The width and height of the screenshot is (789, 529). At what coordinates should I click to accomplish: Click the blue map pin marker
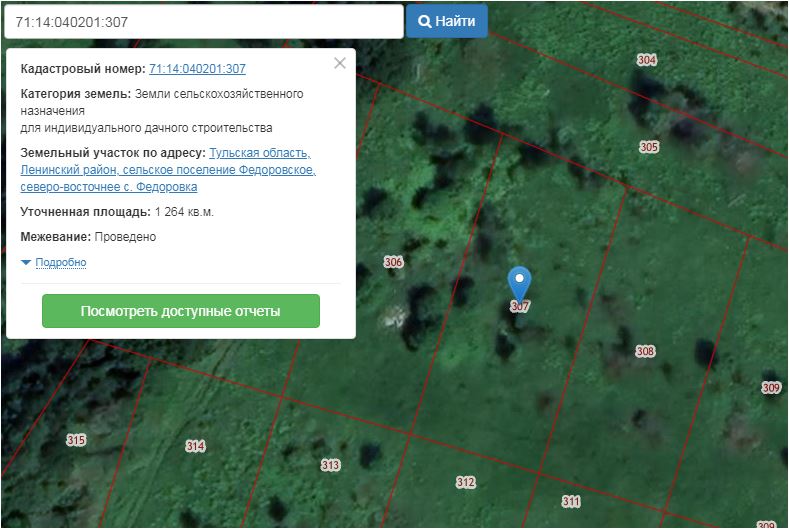coord(519,282)
